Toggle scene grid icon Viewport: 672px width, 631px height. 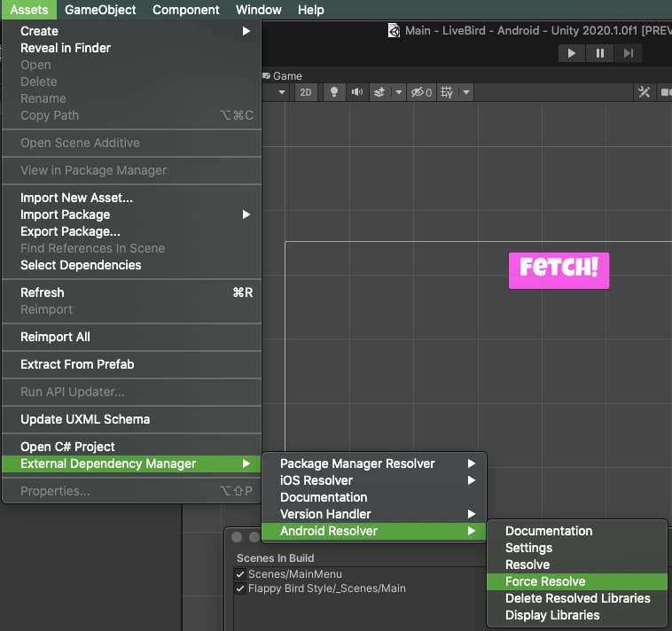pyautogui.click(x=447, y=92)
